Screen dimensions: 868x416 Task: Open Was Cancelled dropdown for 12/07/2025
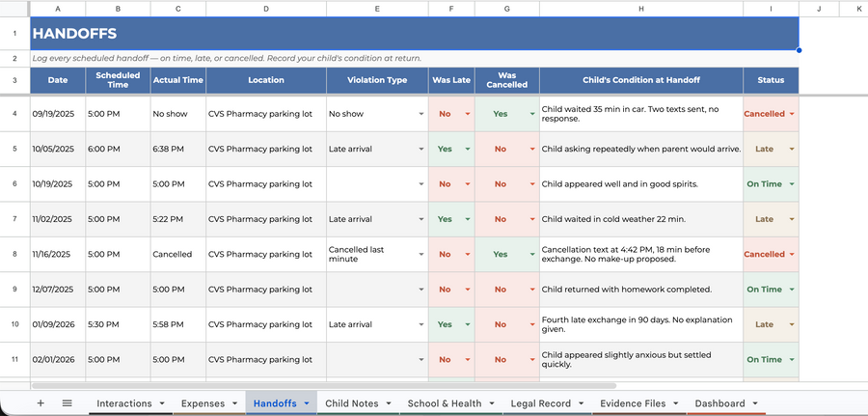click(x=532, y=290)
